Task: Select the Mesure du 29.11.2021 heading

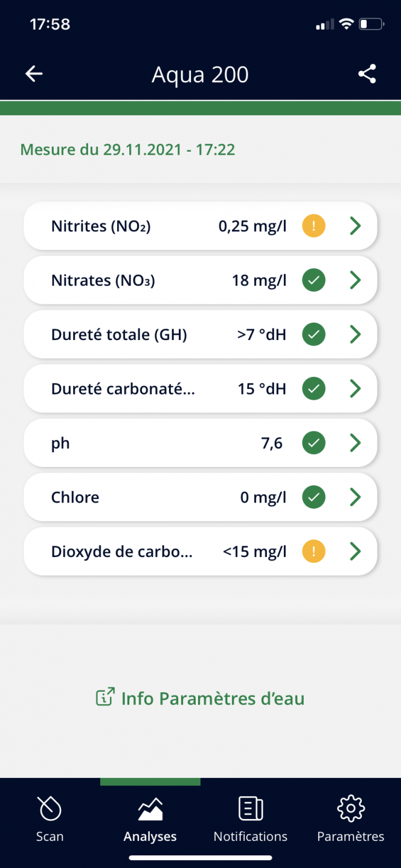Action: 127,149
